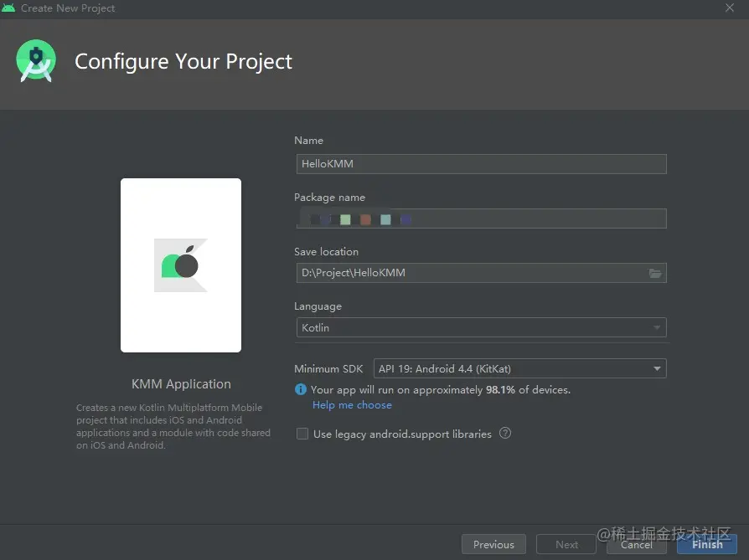The height and width of the screenshot is (560, 749).
Task: Click the Finish button
Action: coord(707,544)
